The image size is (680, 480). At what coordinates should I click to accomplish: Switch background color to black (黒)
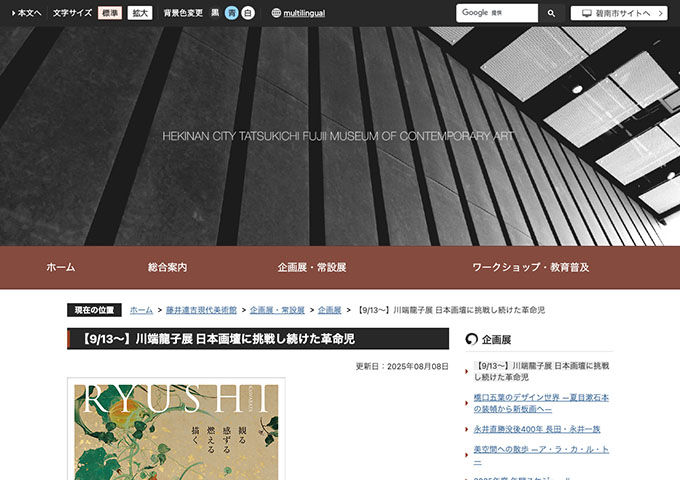pos(215,13)
